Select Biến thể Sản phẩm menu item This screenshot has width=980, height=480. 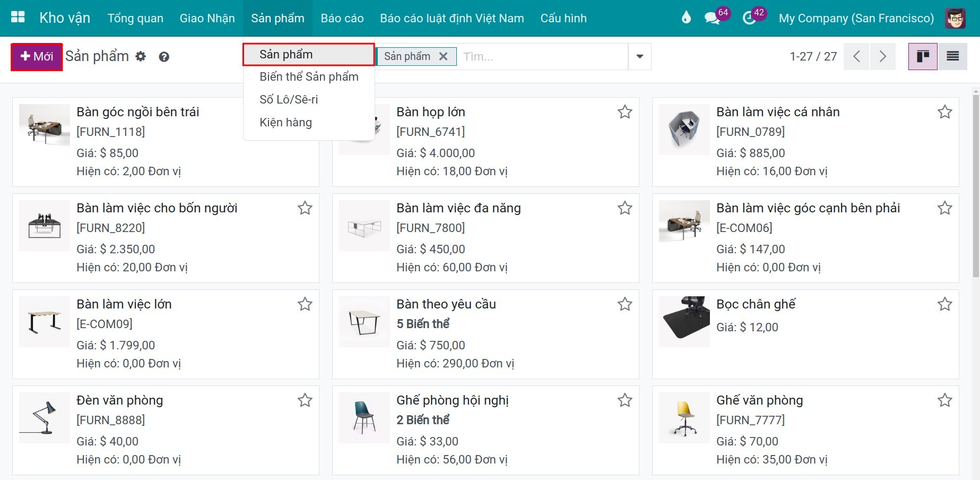tap(309, 77)
